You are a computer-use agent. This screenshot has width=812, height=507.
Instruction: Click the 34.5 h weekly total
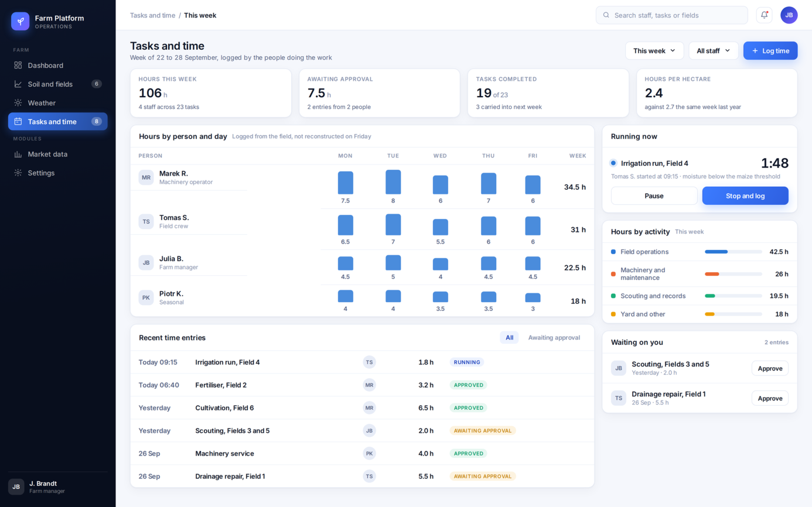pyautogui.click(x=575, y=187)
